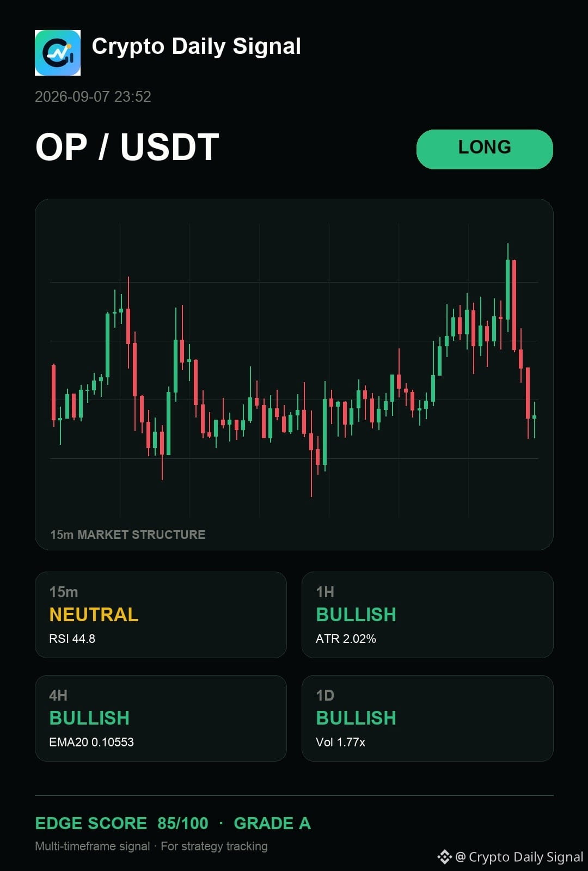588x871 pixels.
Task: Open the 1D BULLISH timeframe card
Action: 427,718
